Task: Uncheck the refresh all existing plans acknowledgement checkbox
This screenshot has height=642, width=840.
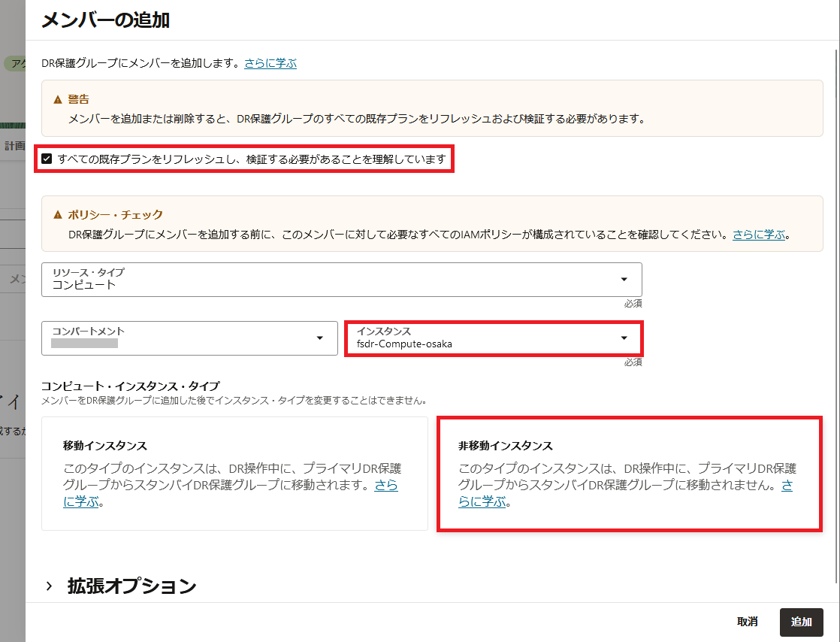Action: (x=47, y=159)
